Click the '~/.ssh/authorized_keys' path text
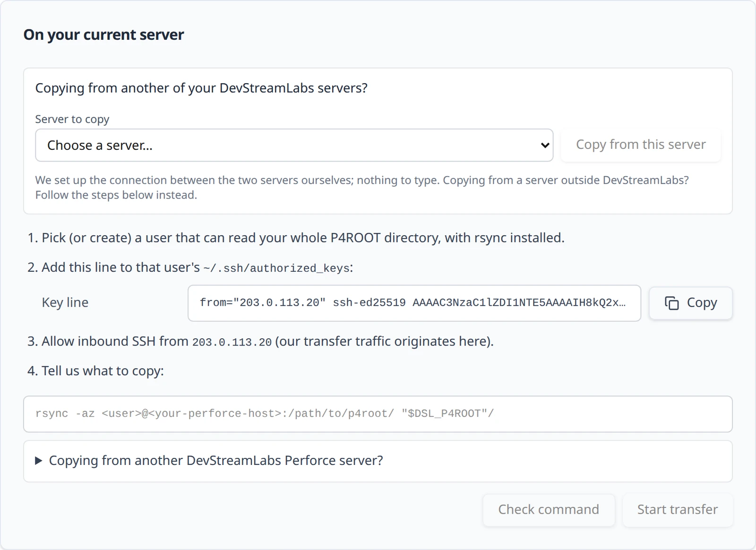 click(276, 268)
